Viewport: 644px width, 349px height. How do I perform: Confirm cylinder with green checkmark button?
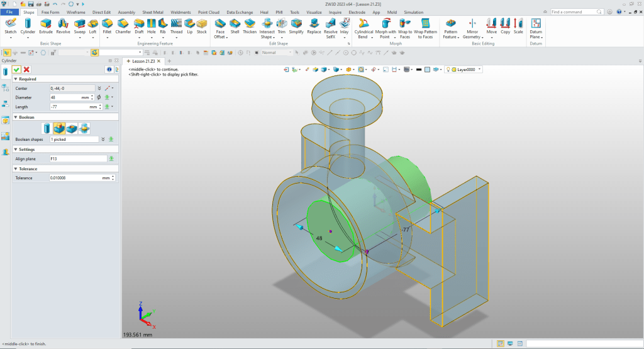click(x=17, y=69)
